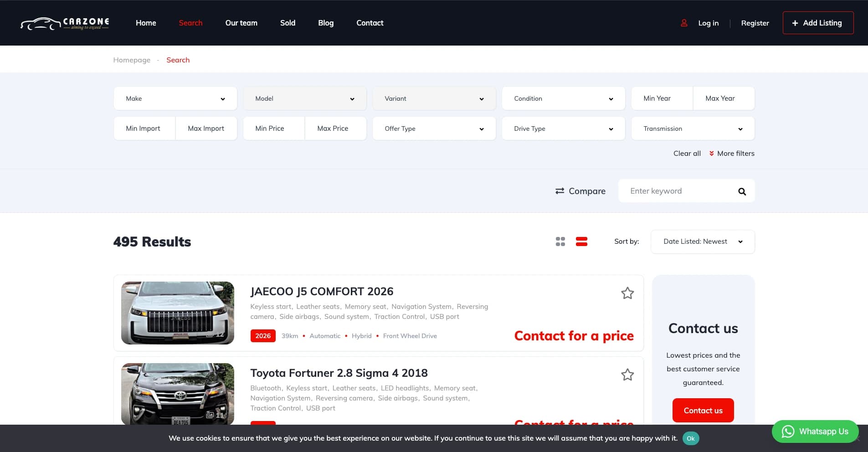The width and height of the screenshot is (868, 452).
Task: Open Our team page
Action: pyautogui.click(x=241, y=23)
